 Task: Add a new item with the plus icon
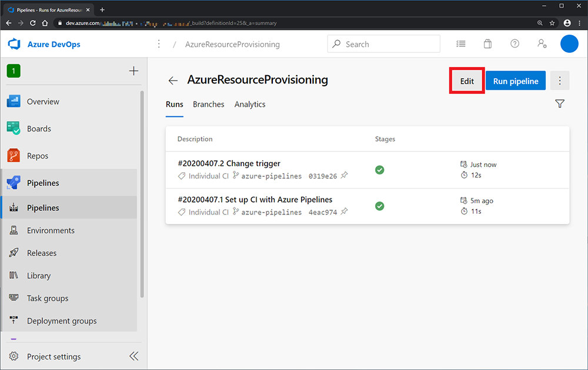click(133, 71)
